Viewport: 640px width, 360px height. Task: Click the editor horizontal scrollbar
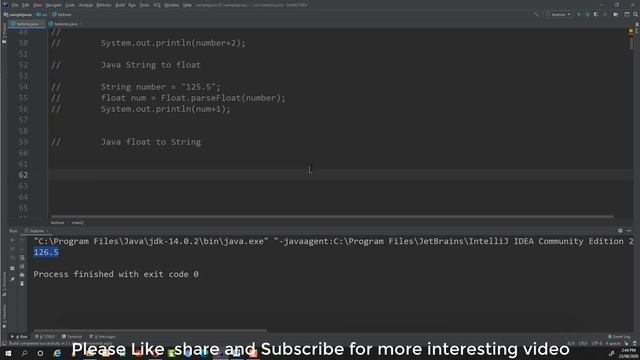[x=332, y=216]
